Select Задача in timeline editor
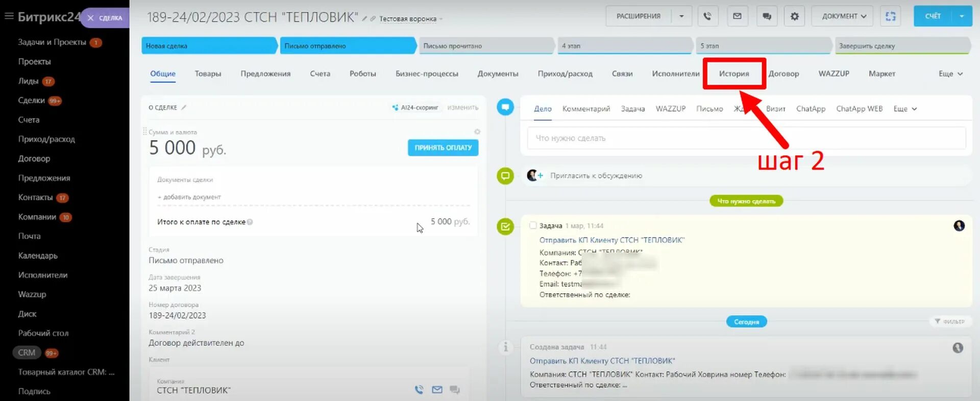 pos(633,109)
